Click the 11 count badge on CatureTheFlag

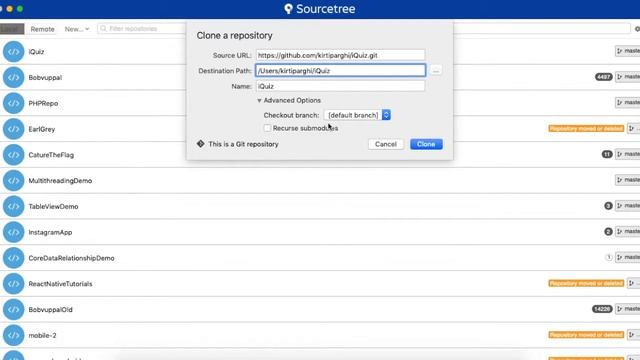(x=607, y=154)
